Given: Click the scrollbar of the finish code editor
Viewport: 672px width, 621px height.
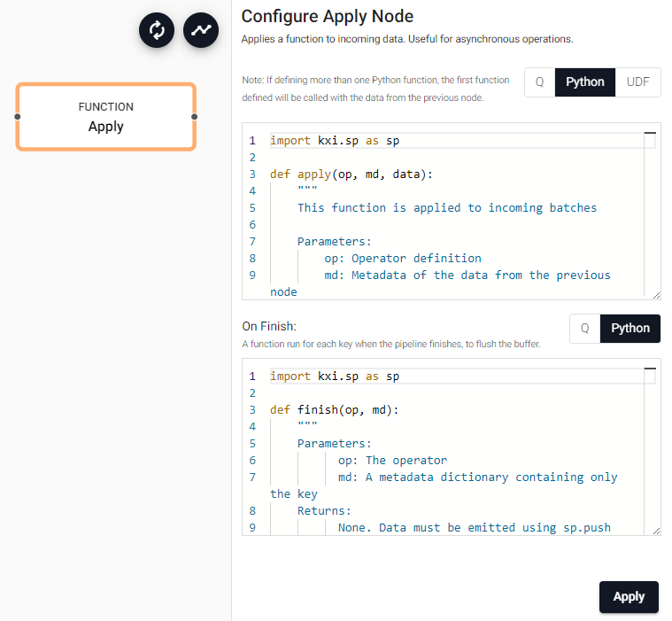Looking at the screenshot, I should coord(650,449).
